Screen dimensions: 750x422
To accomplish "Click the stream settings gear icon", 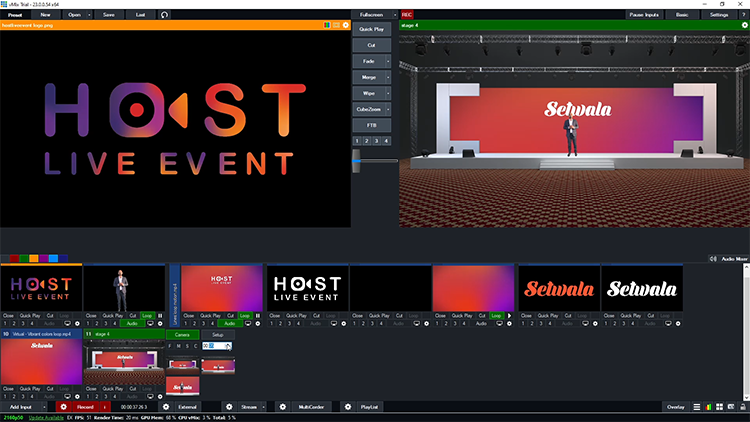I will click(229, 408).
